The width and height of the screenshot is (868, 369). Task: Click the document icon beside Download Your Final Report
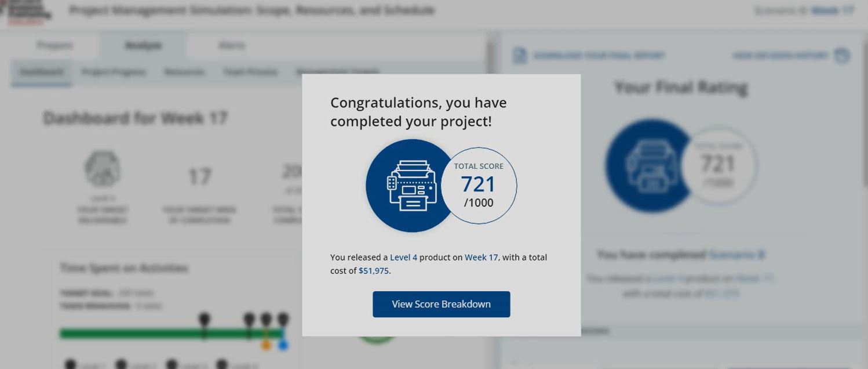coord(519,55)
